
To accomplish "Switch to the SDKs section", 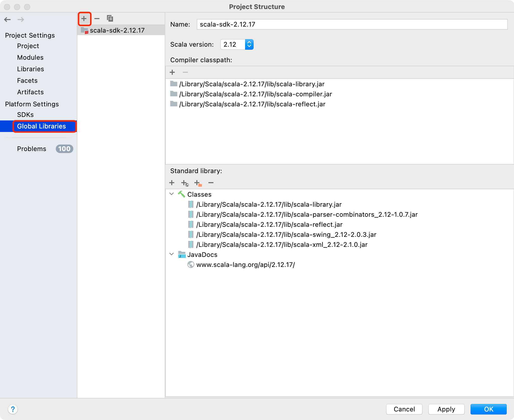I will pos(25,115).
